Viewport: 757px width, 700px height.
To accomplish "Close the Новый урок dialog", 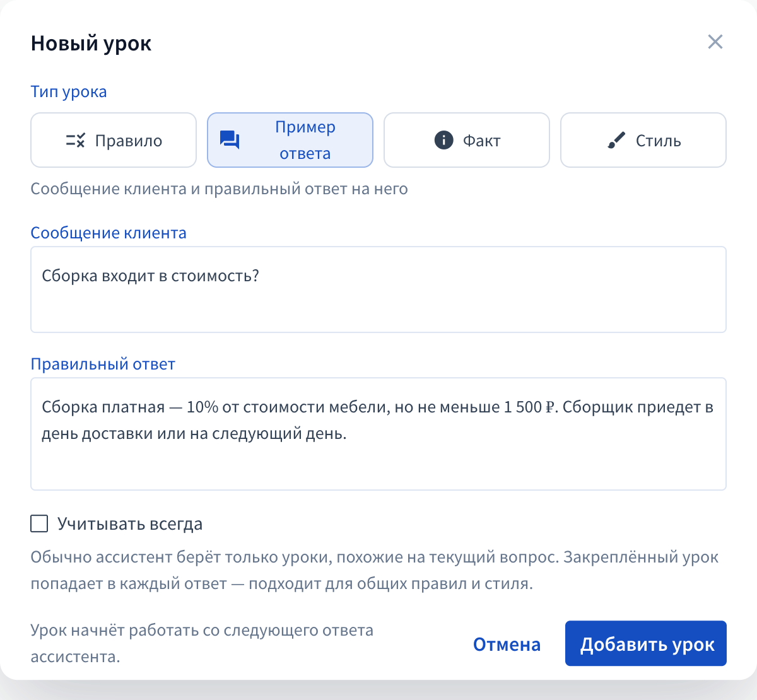I will 715,42.
